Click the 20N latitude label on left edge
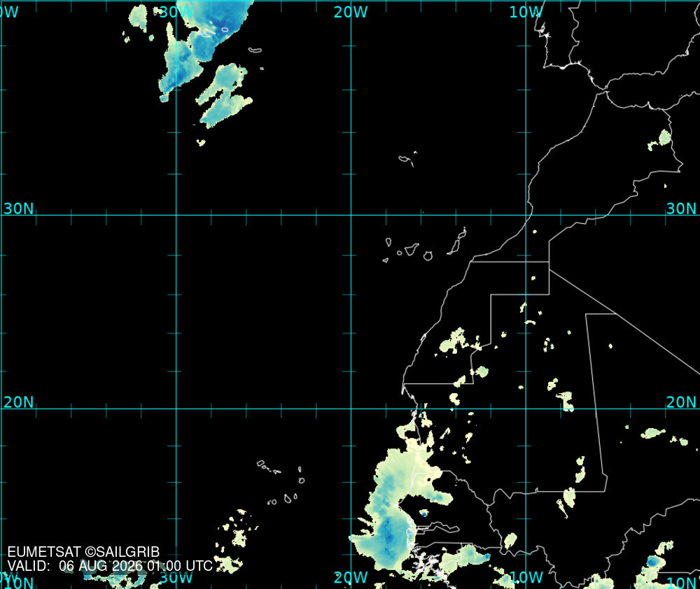Viewport: 700px width, 589px height. pos(19,402)
